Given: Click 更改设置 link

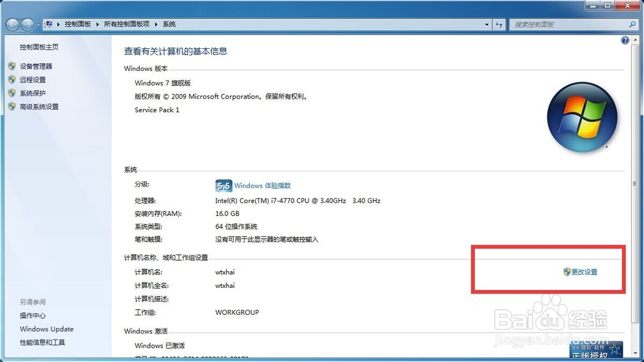Looking at the screenshot, I should click(x=585, y=272).
